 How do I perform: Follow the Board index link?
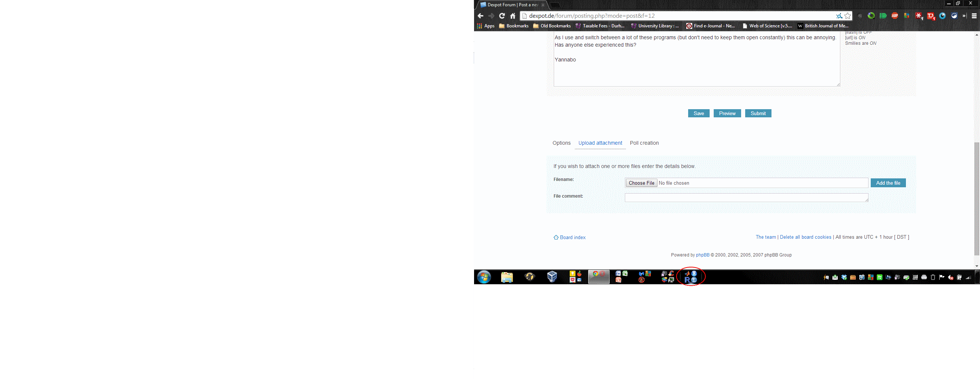[x=573, y=237]
